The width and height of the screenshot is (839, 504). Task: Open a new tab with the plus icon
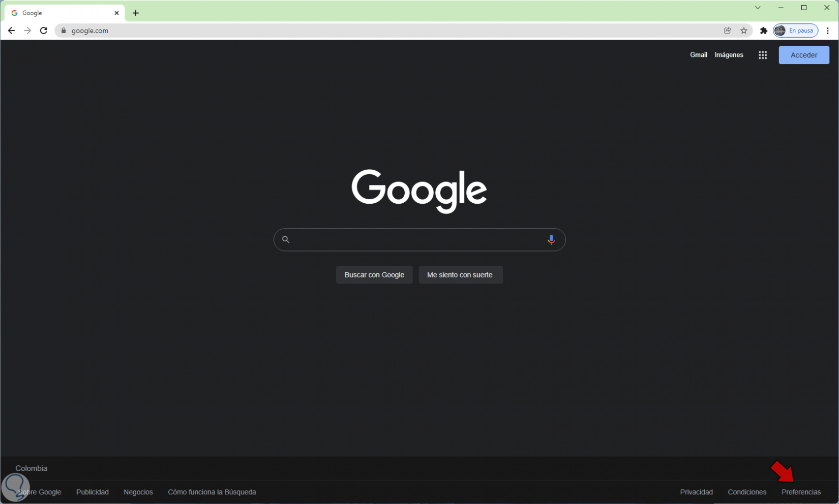pos(135,13)
